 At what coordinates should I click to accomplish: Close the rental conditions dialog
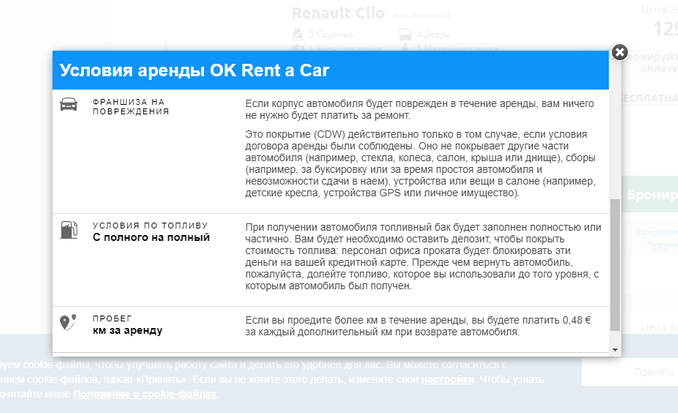[x=620, y=52]
